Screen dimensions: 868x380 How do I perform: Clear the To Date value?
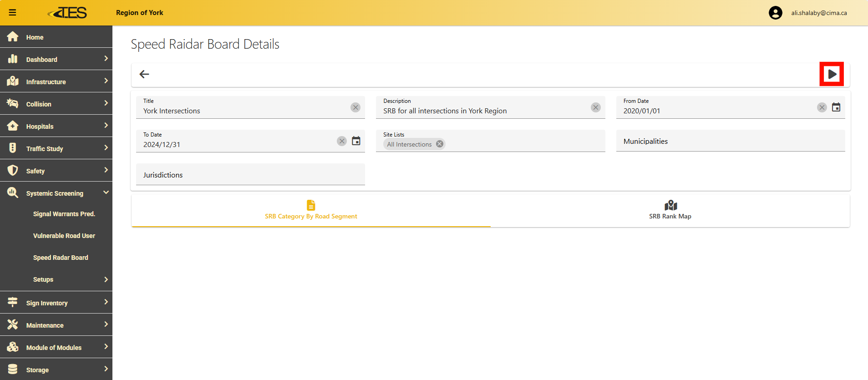pyautogui.click(x=342, y=141)
